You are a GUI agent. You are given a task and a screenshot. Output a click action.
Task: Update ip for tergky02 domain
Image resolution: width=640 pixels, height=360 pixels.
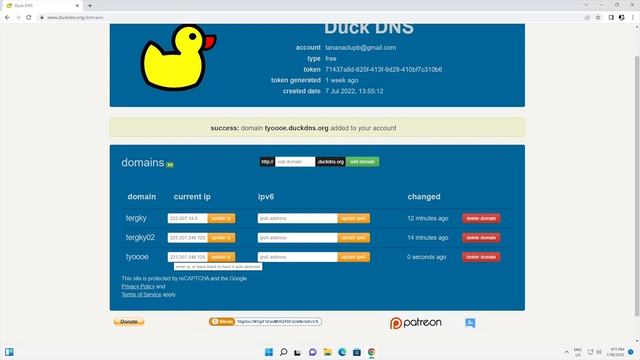221,238
